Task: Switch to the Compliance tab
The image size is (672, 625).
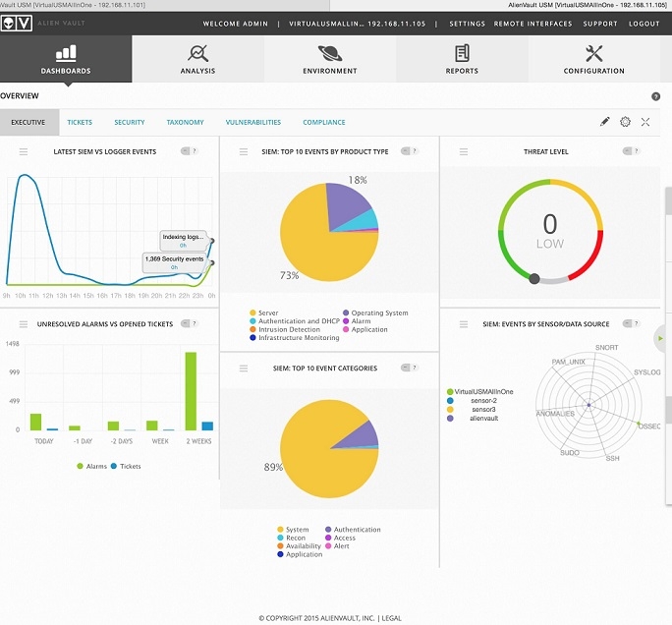Action: click(x=324, y=122)
